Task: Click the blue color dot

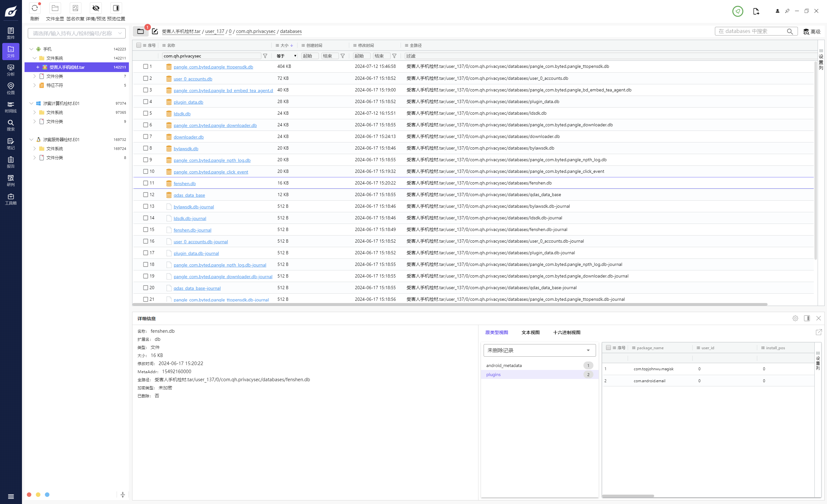Action: (47, 495)
